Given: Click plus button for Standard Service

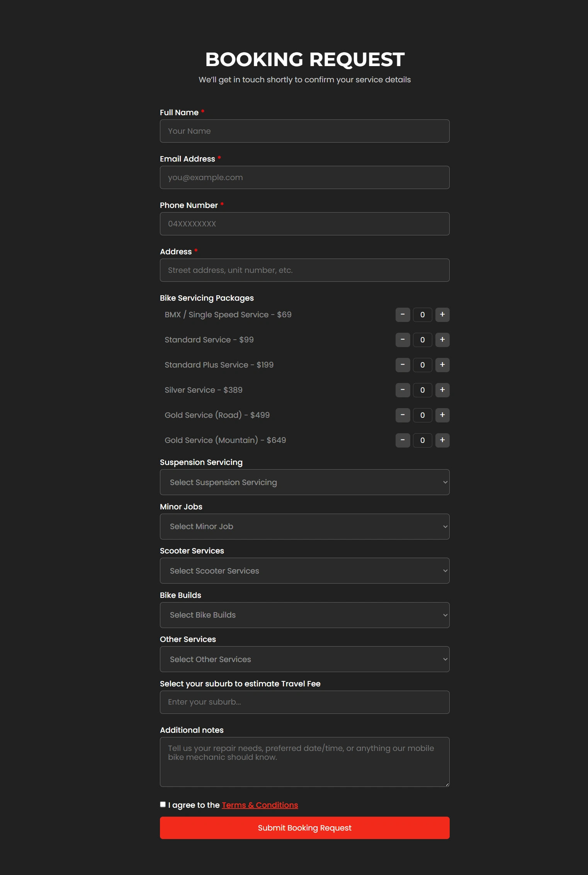Looking at the screenshot, I should [x=442, y=340].
